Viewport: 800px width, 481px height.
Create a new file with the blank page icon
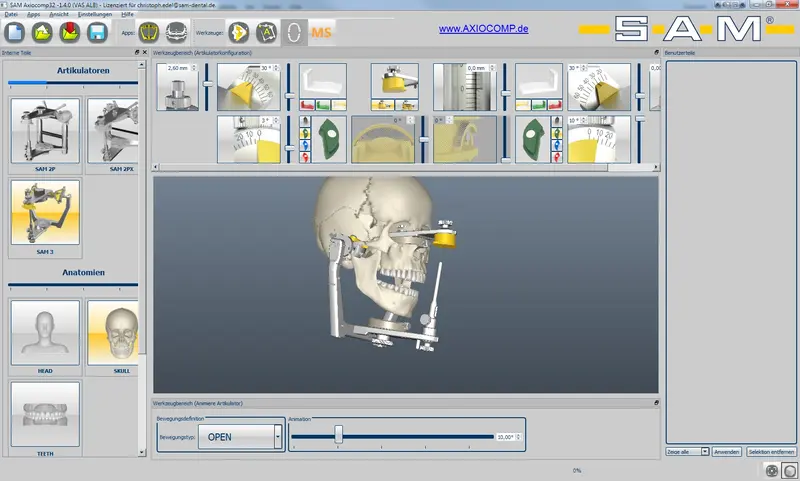[x=15, y=33]
